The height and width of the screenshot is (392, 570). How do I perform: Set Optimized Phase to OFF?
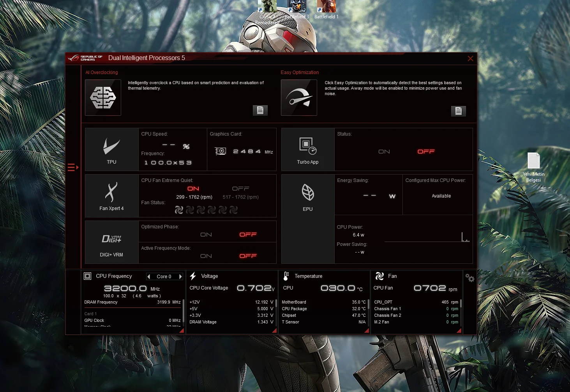248,235
